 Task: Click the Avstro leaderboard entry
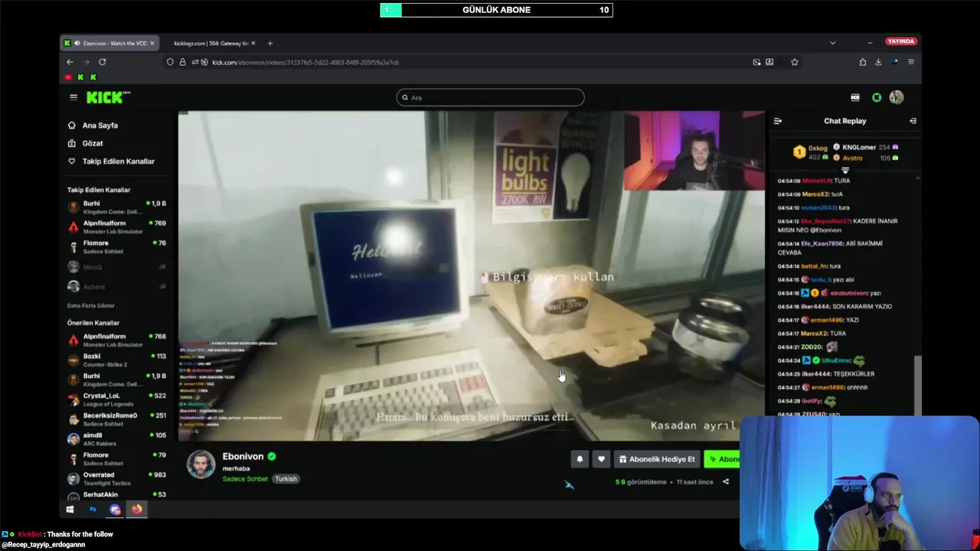click(x=865, y=158)
